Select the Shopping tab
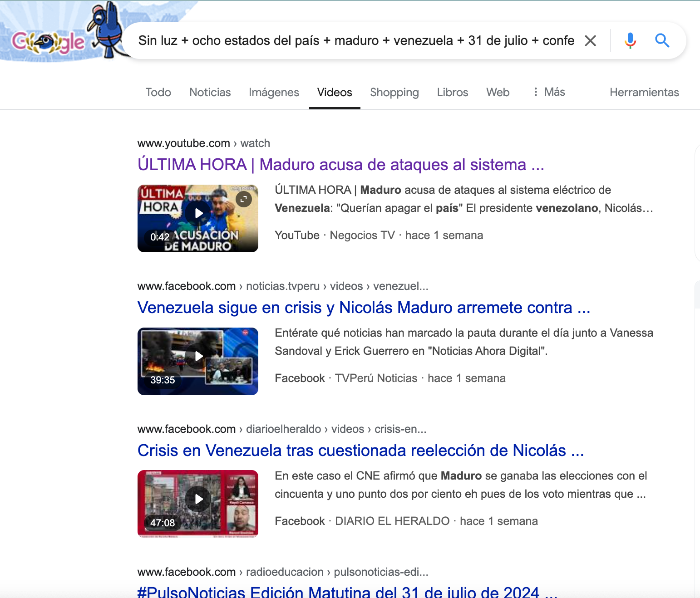The height and width of the screenshot is (598, 700). click(x=394, y=93)
